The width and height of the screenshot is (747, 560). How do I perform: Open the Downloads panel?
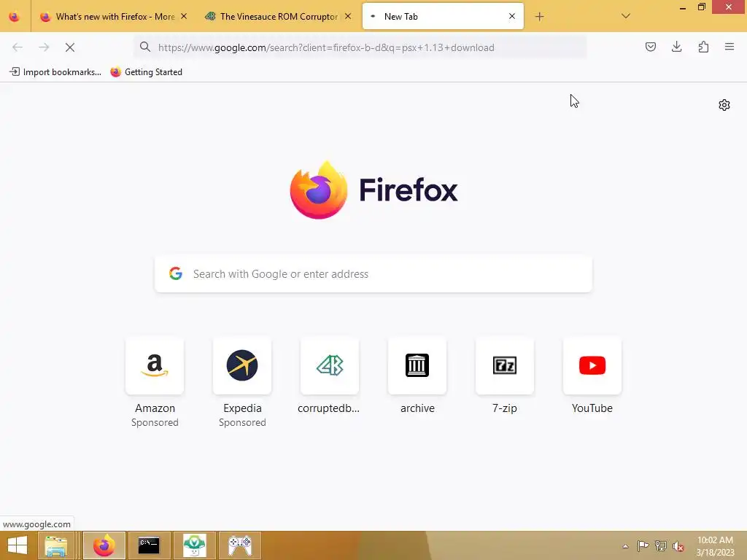pyautogui.click(x=676, y=47)
